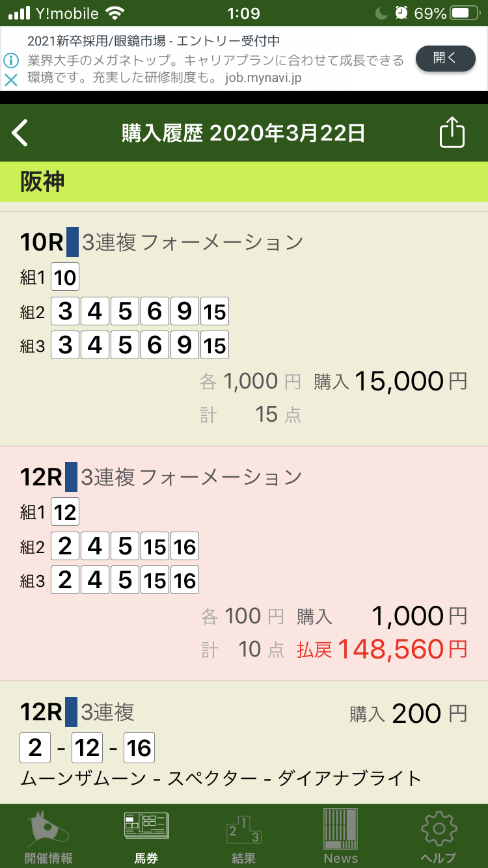Tap the 払戻 148,560円 payout amount
The image size is (488, 868).
coord(383,649)
